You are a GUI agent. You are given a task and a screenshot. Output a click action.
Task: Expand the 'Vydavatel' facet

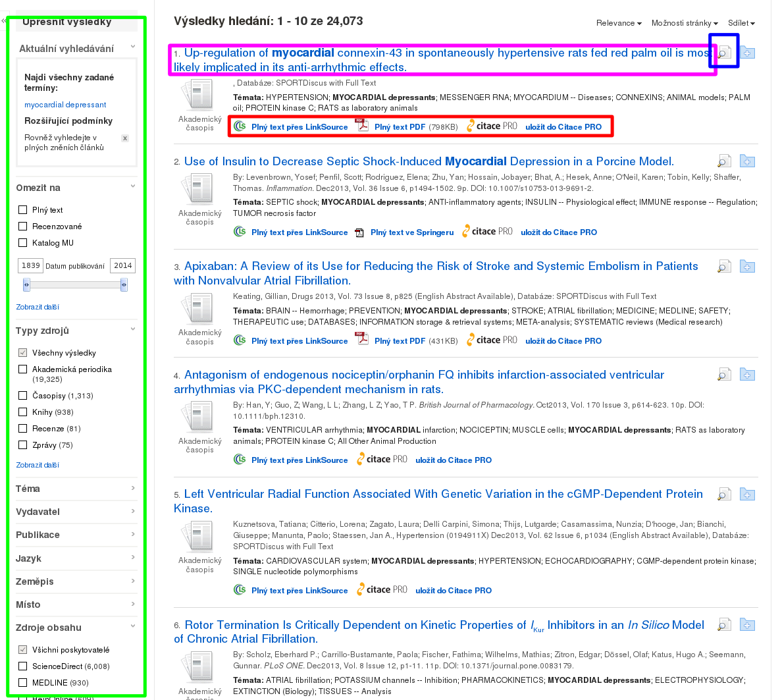[133, 511]
